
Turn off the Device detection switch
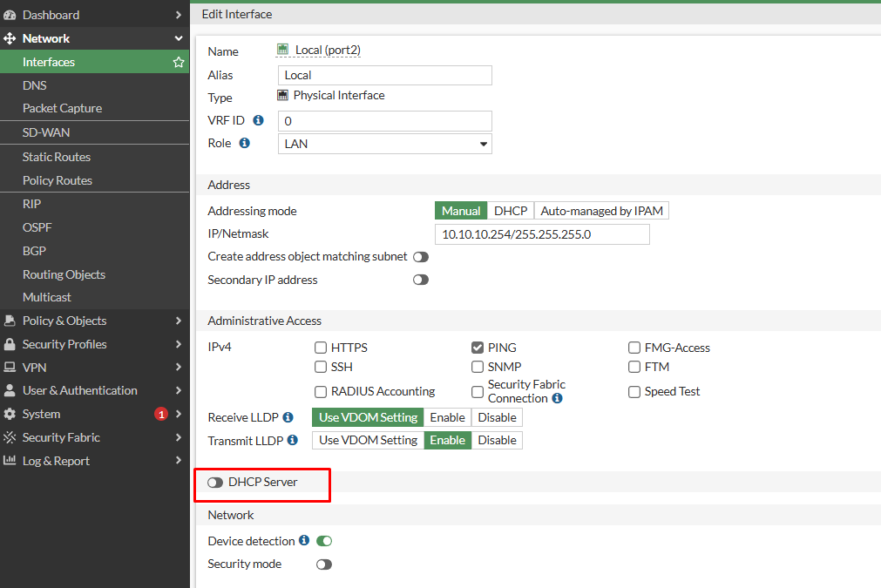click(x=324, y=541)
